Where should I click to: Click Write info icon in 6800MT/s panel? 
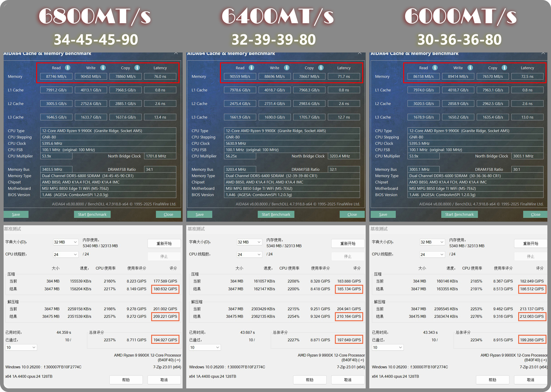(103, 68)
